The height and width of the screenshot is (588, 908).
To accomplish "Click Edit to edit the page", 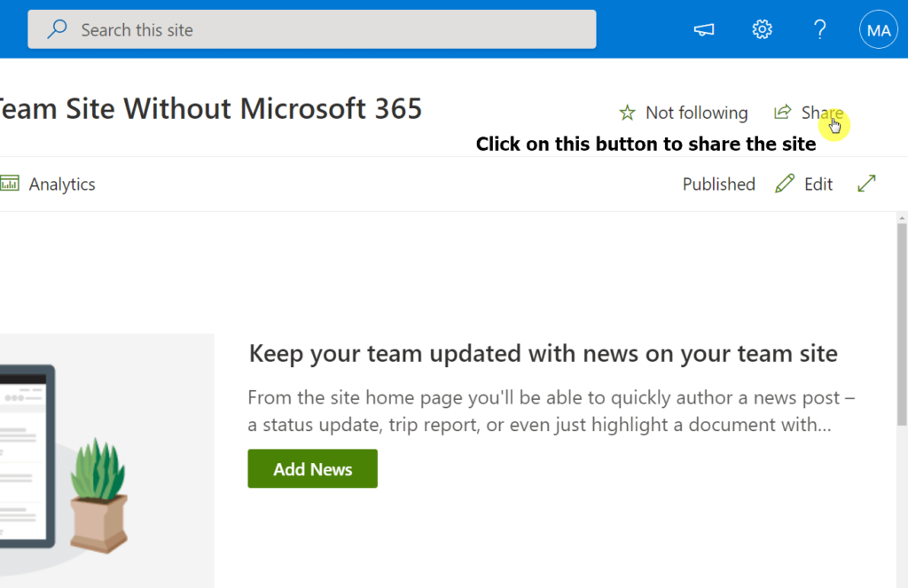I will 803,184.
